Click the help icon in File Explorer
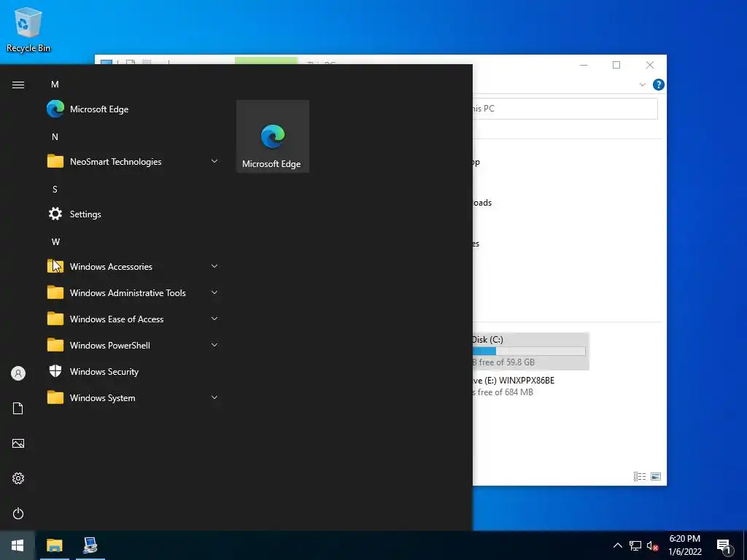This screenshot has width=747, height=560. [x=659, y=85]
